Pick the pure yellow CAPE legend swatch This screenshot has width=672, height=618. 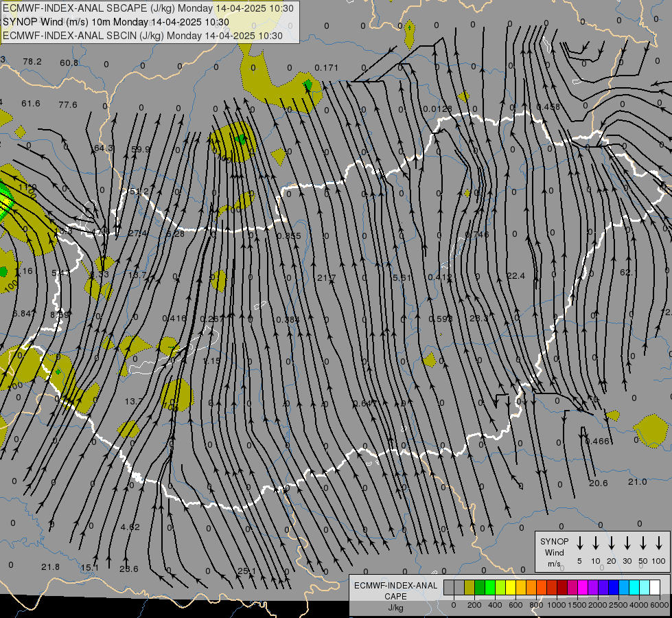click(x=511, y=587)
